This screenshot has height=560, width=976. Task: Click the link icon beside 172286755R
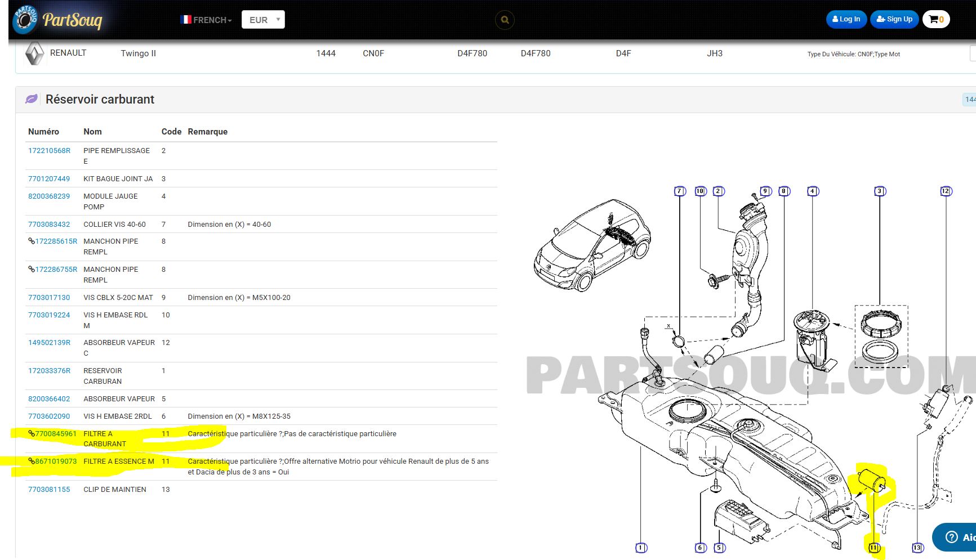point(32,269)
